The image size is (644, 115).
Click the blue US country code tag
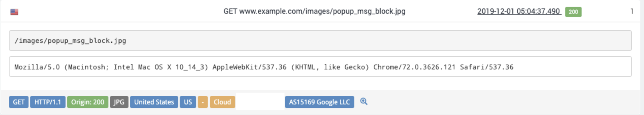pos(188,102)
